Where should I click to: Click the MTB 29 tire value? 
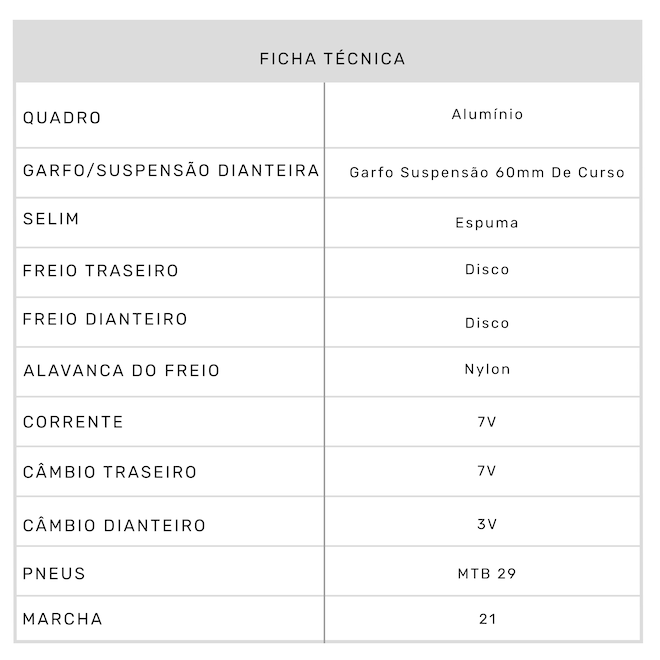tap(487, 574)
